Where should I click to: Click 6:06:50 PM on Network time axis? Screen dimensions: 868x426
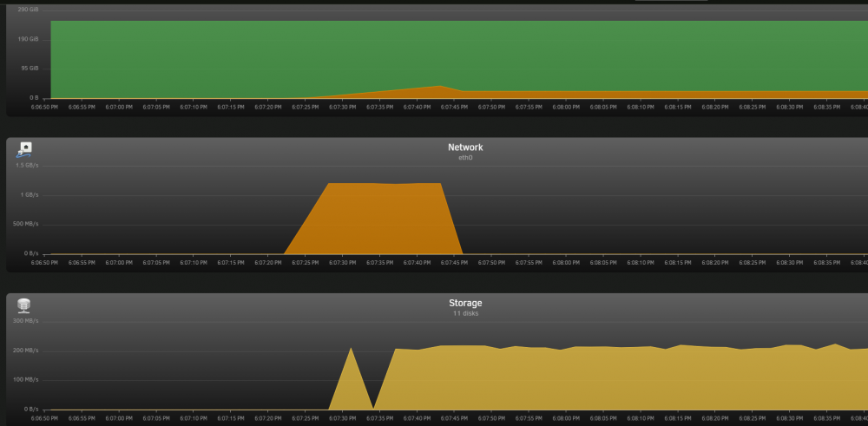44,263
